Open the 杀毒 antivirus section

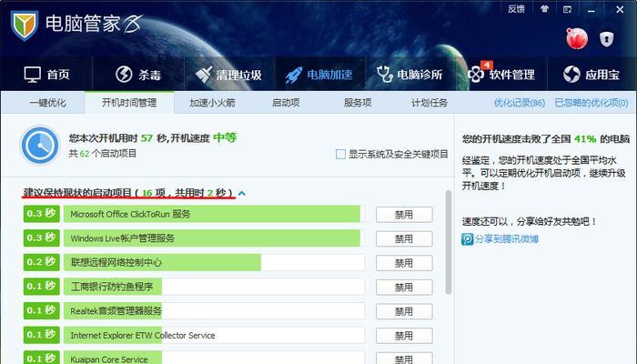click(138, 75)
